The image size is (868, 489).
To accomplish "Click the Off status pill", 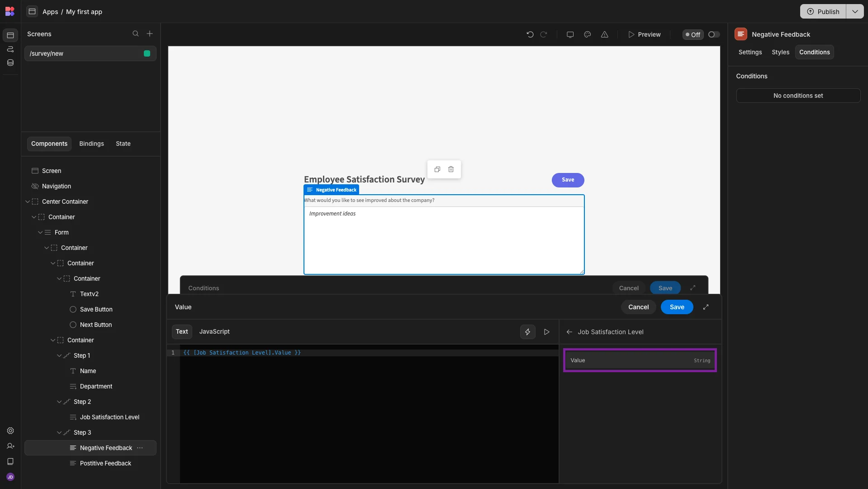I will click(693, 34).
